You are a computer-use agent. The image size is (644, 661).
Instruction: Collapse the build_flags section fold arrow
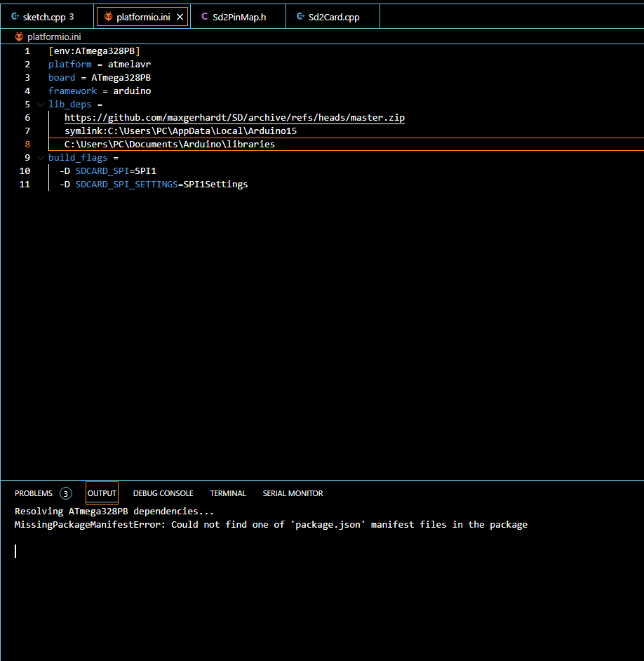[x=41, y=158]
